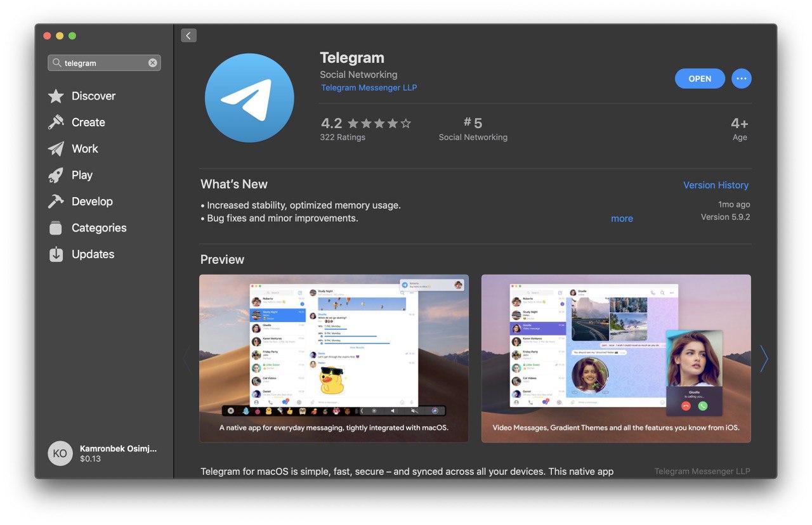Click the Version 5.9.2 text

pyautogui.click(x=725, y=217)
